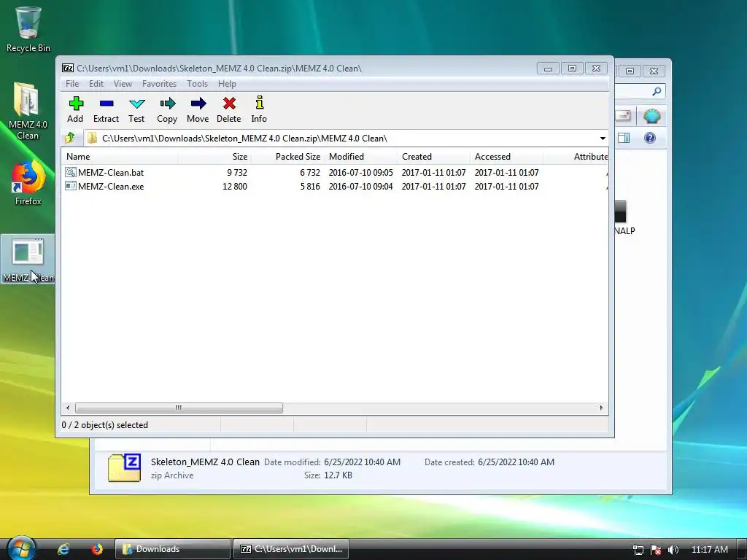
Task: Expand the address path dropdown
Action: pyautogui.click(x=603, y=138)
